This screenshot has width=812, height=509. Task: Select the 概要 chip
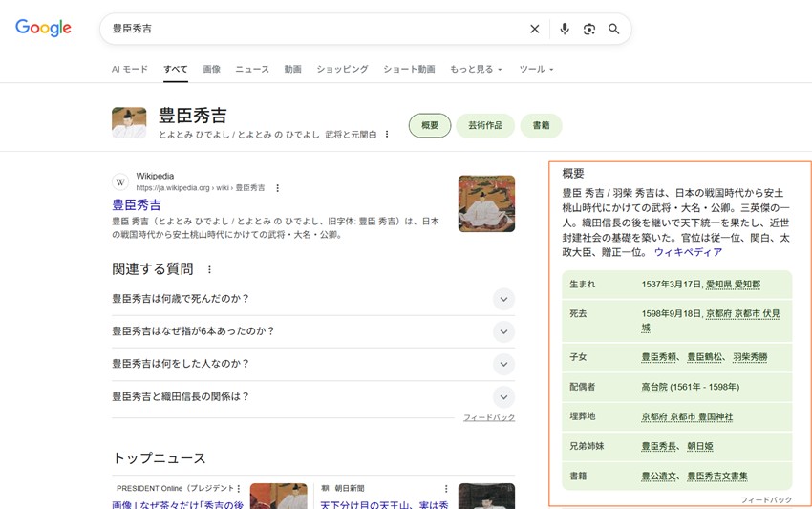430,125
